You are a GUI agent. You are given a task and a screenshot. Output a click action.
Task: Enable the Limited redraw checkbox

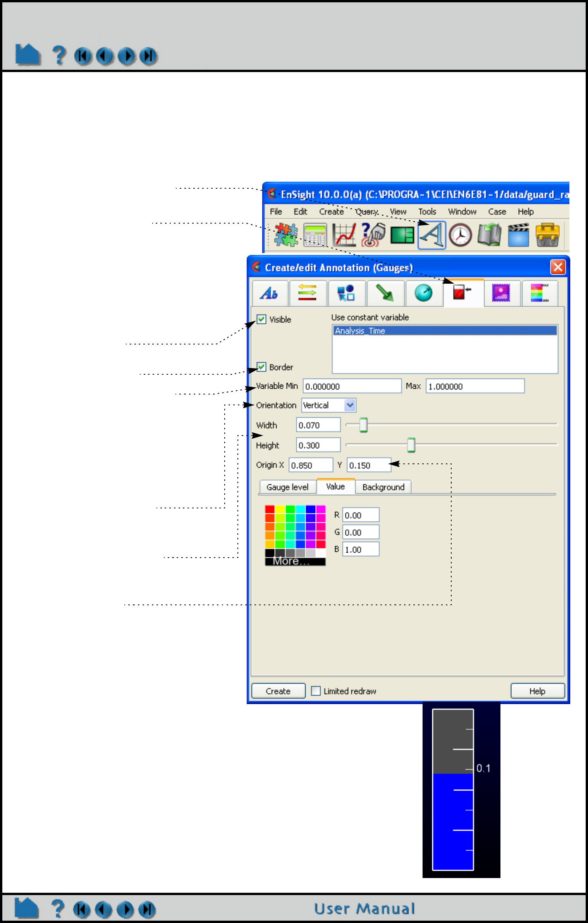[x=316, y=691]
